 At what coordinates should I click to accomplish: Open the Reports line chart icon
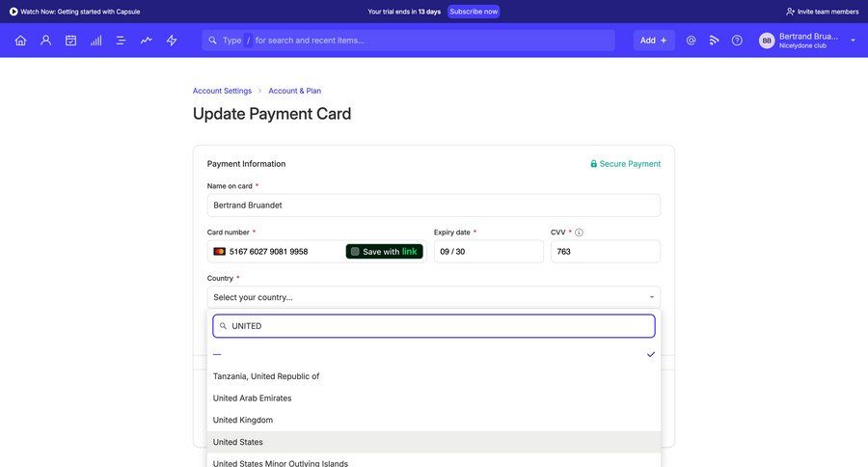pos(146,41)
